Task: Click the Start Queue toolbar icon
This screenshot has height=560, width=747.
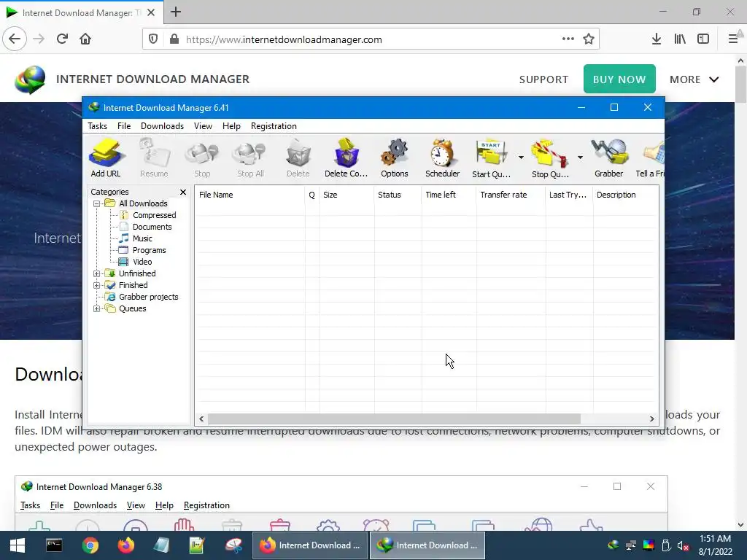Action: click(x=491, y=158)
